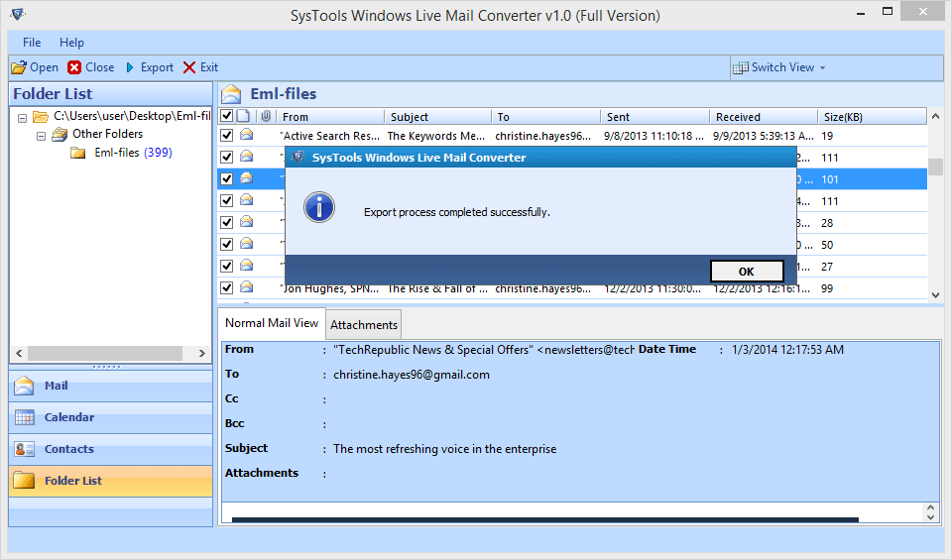Screen dimensions: 952x560
Task: Click christine.hayes96@gmail.com in To field
Action: pos(411,375)
